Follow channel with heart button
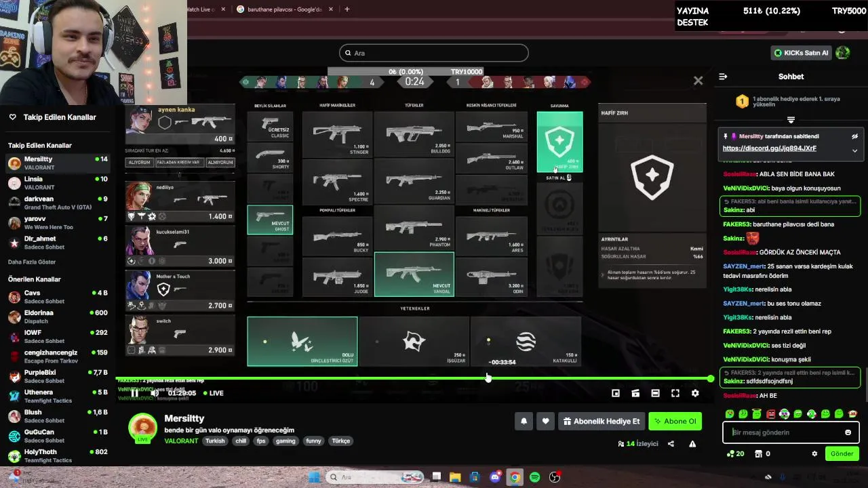868x488 pixels. 545,421
